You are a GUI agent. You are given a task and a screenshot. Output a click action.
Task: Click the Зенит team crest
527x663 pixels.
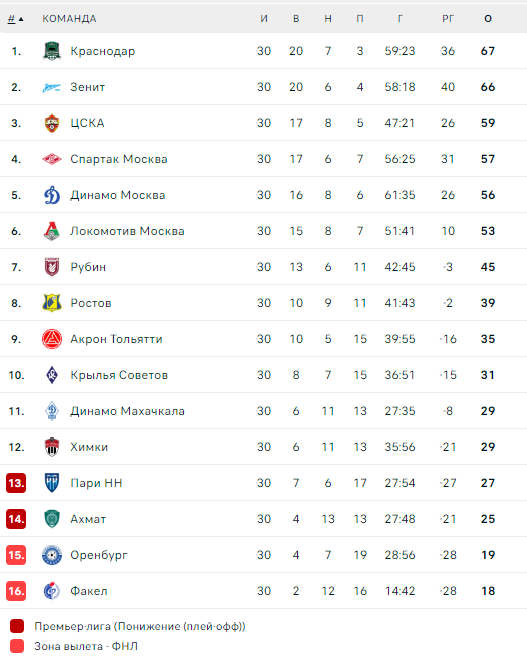(x=52, y=88)
